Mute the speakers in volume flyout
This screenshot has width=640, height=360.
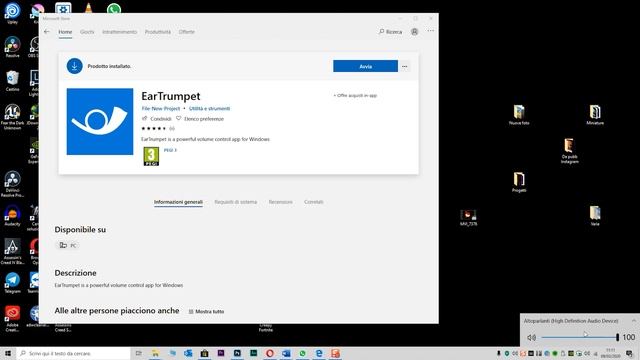click(531, 337)
